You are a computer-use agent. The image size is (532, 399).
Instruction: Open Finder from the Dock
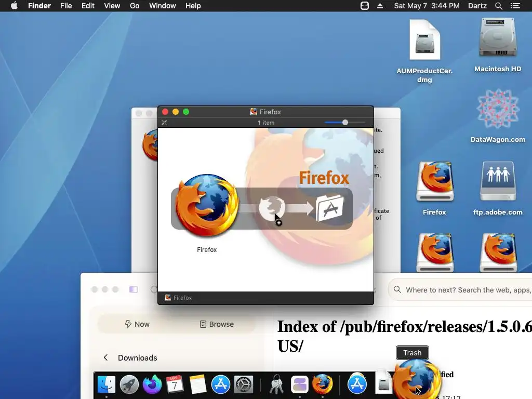pyautogui.click(x=106, y=384)
